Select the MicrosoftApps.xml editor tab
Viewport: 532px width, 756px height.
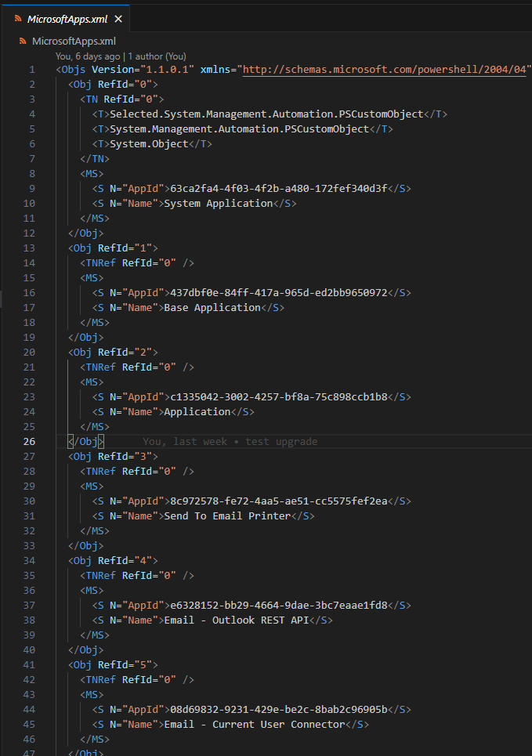click(x=66, y=19)
